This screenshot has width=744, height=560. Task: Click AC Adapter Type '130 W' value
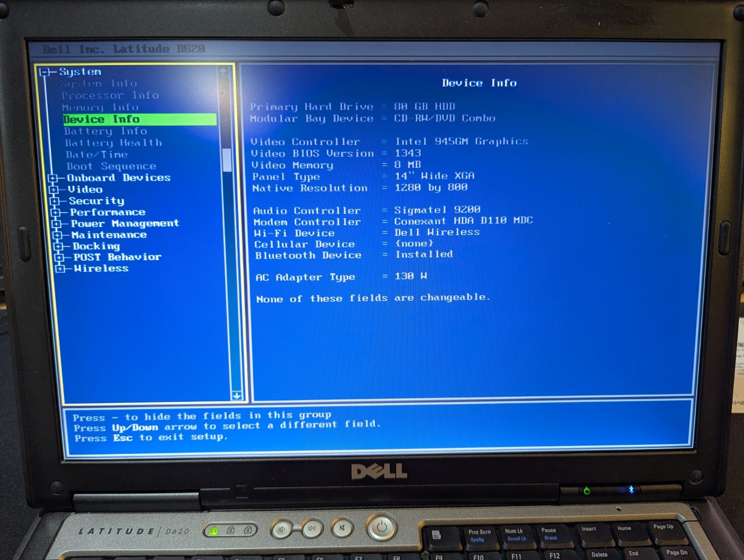point(411,276)
